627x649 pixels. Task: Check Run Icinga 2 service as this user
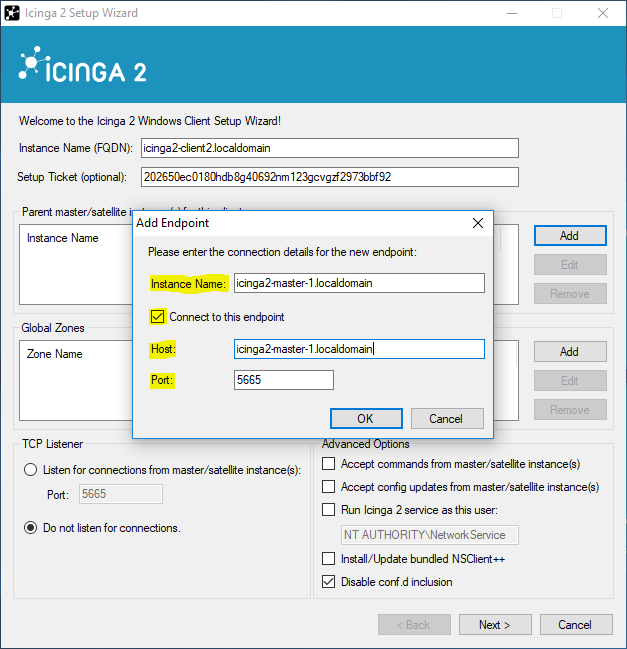coord(329,510)
